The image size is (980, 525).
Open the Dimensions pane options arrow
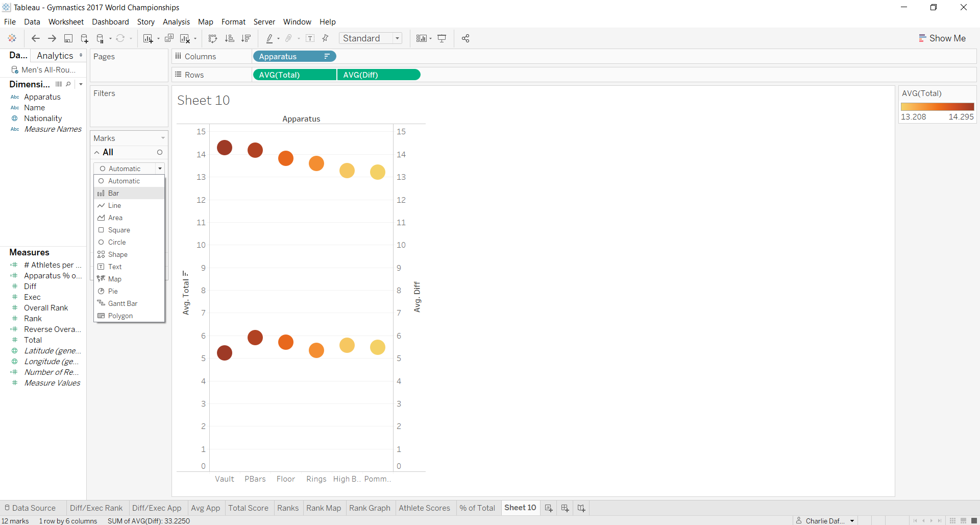[x=81, y=84]
